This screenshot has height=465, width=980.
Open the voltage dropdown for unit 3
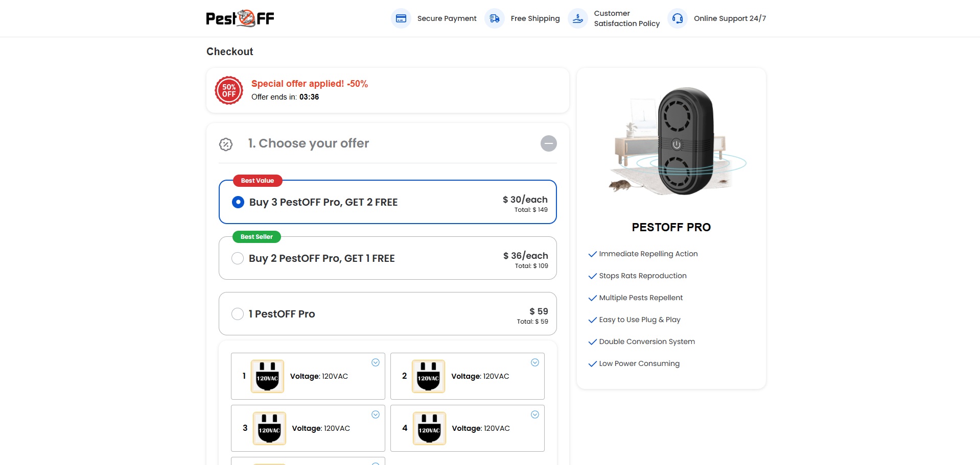[x=376, y=414]
